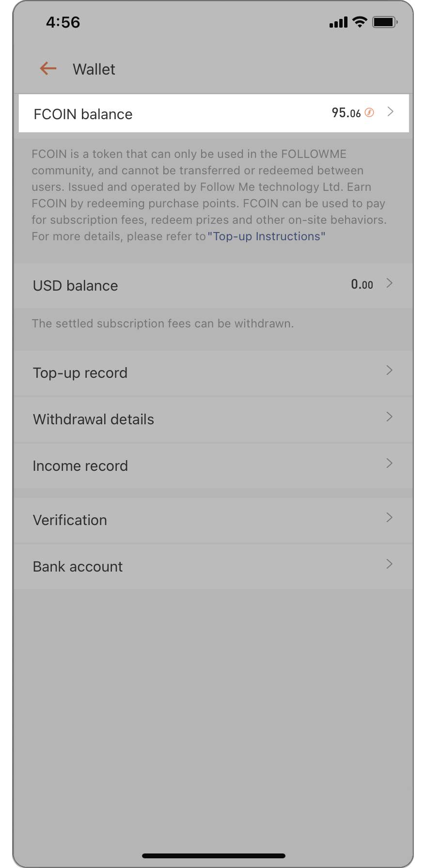Expand the USD balance chevron

pos(389,283)
